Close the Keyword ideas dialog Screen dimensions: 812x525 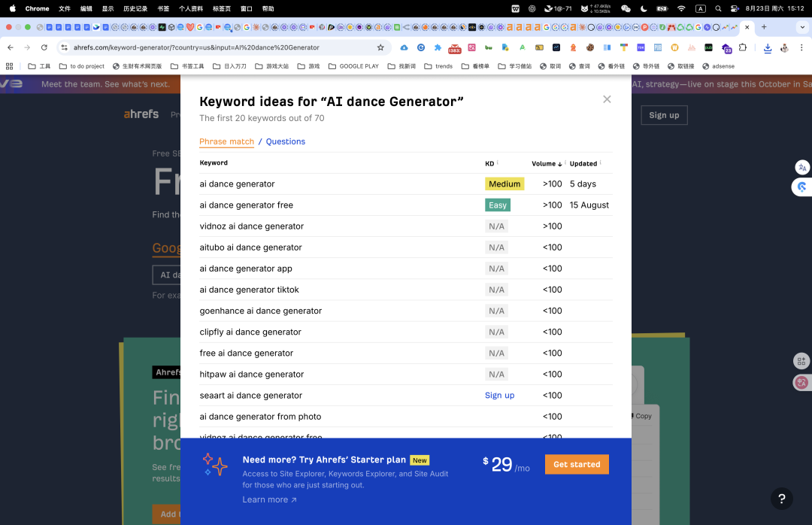pyautogui.click(x=607, y=99)
